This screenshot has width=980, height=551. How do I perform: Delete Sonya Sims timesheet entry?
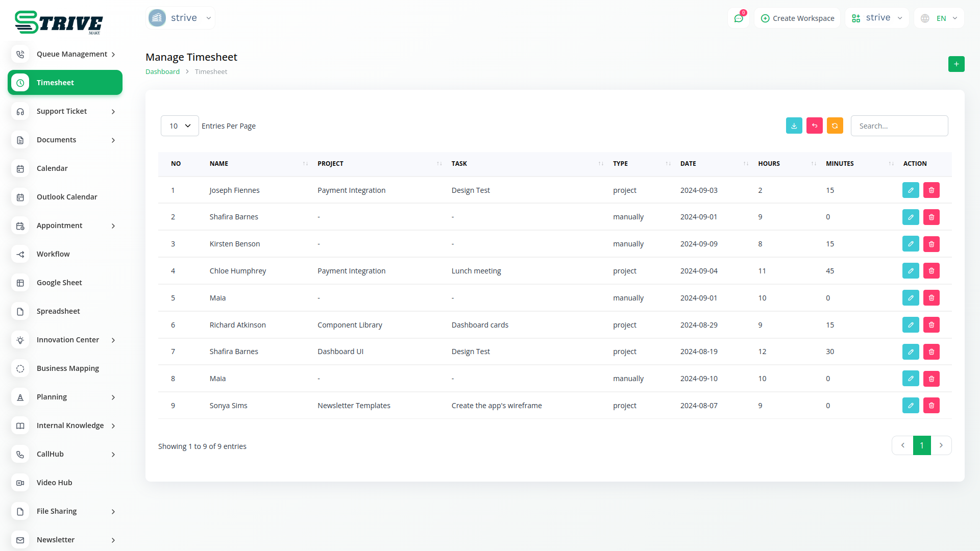[x=931, y=406]
